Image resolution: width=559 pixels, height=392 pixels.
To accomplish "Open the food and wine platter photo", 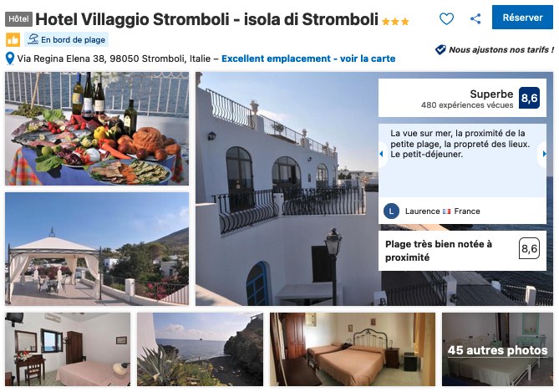I will (x=97, y=129).
